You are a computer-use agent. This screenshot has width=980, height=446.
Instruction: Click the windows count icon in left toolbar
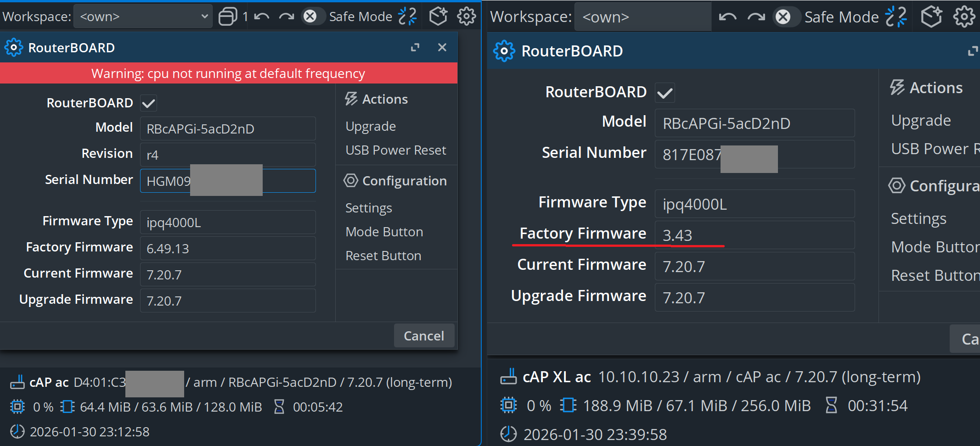point(228,17)
